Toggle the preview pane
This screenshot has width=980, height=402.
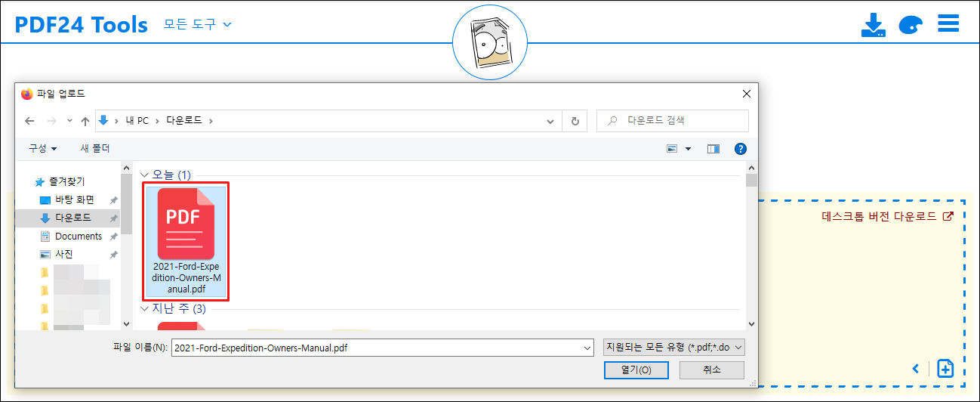click(713, 149)
